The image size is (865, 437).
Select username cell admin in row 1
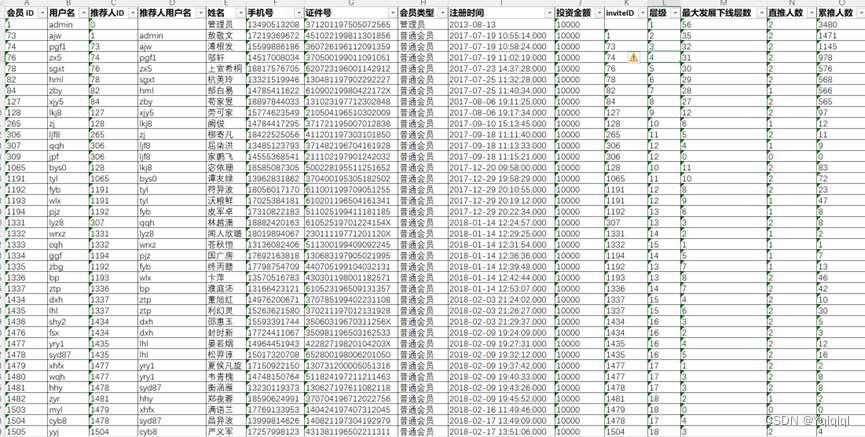pos(68,24)
